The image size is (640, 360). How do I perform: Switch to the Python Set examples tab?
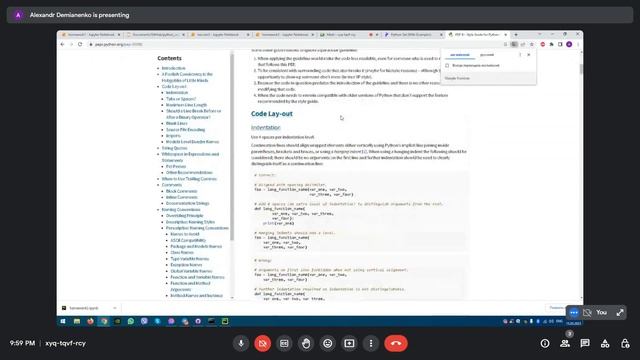coord(412,35)
